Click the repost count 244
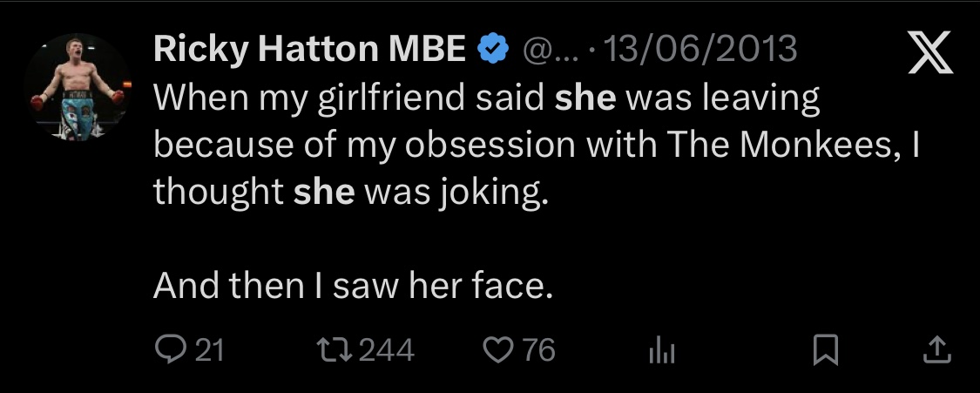Image resolution: width=980 pixels, height=393 pixels. pos(387,350)
